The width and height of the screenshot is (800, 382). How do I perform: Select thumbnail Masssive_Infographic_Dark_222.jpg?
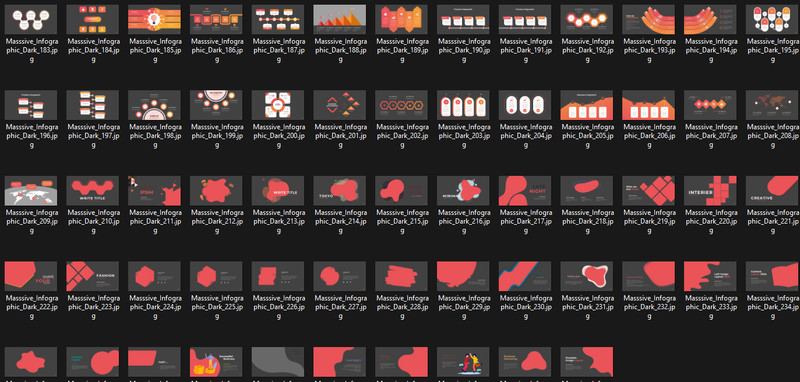click(x=31, y=276)
